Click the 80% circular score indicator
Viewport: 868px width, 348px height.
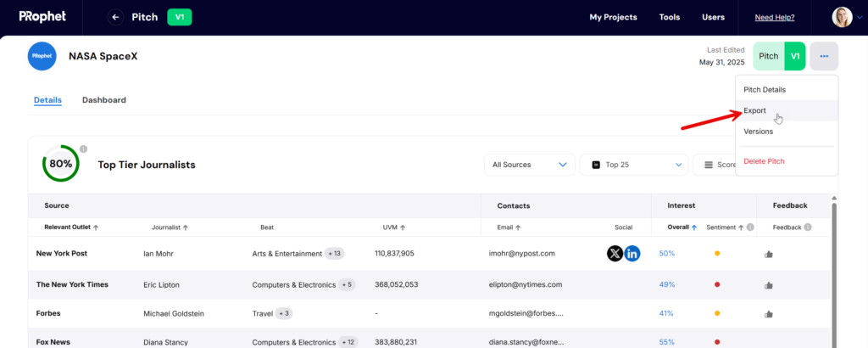(x=61, y=164)
